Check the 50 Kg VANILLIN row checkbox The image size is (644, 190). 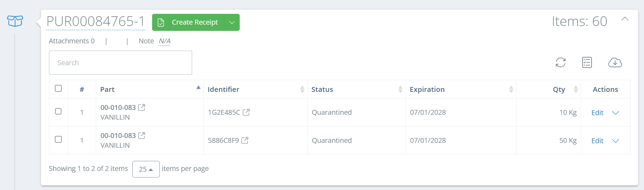pos(58,139)
